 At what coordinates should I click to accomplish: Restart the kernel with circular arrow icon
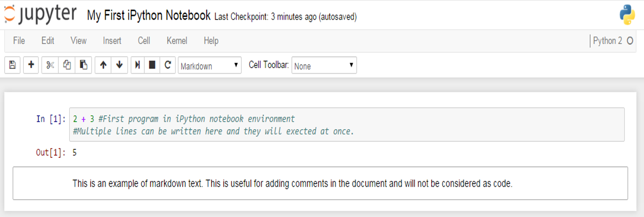pyautogui.click(x=167, y=65)
